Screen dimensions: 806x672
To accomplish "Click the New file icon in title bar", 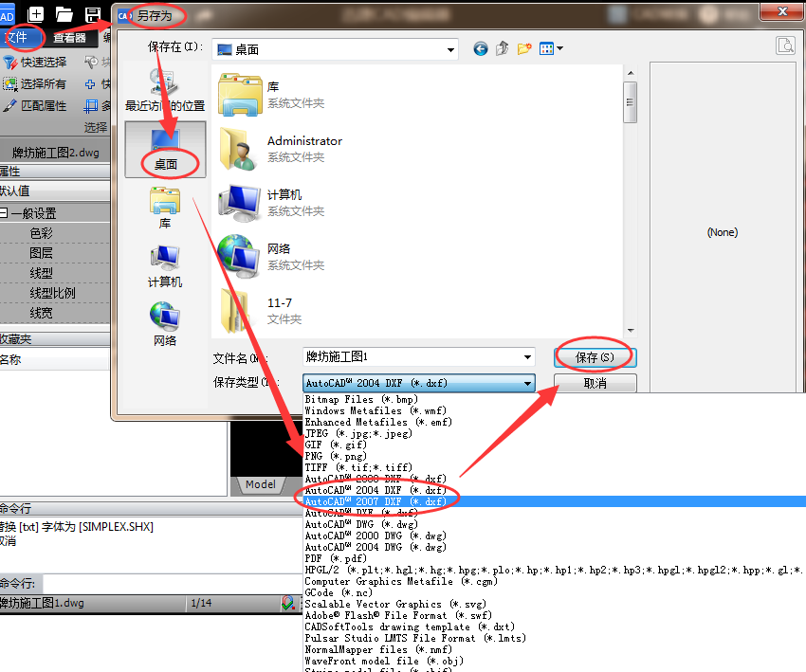I will point(35,14).
